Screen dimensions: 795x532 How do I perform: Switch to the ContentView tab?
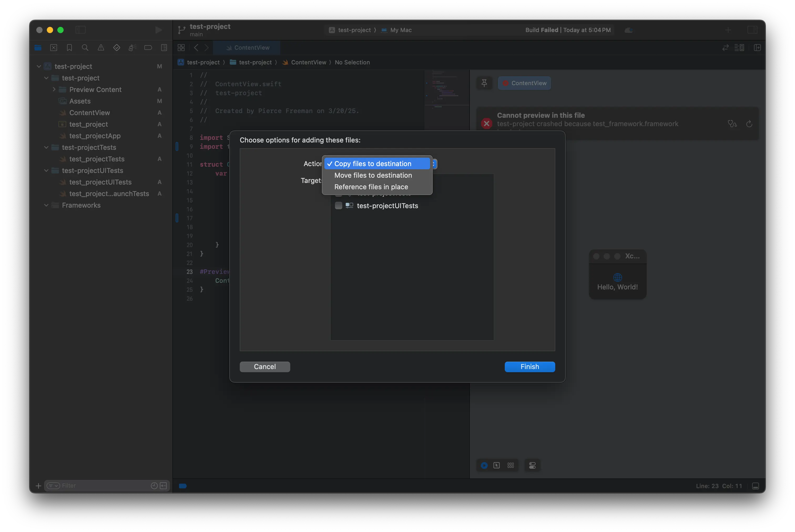click(x=247, y=48)
